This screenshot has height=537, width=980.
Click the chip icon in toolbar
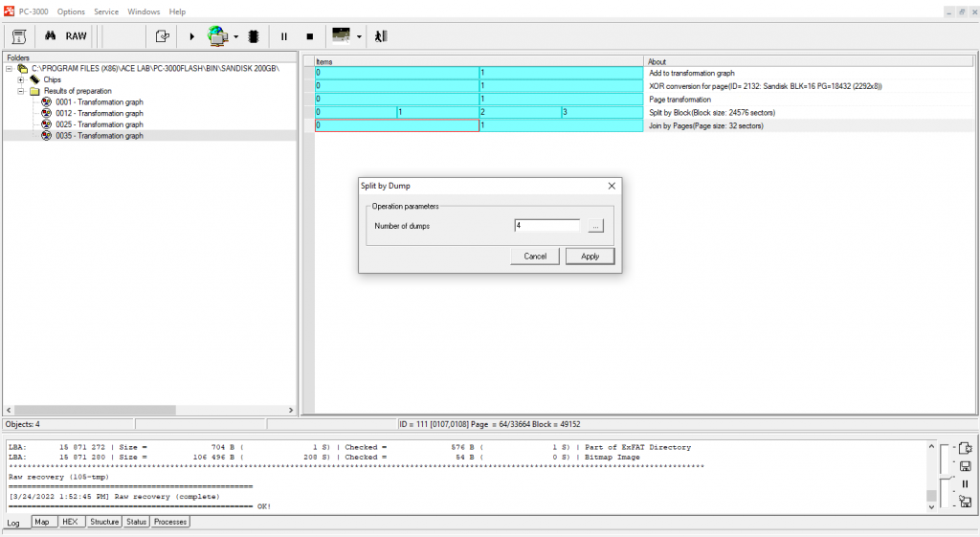point(254,36)
